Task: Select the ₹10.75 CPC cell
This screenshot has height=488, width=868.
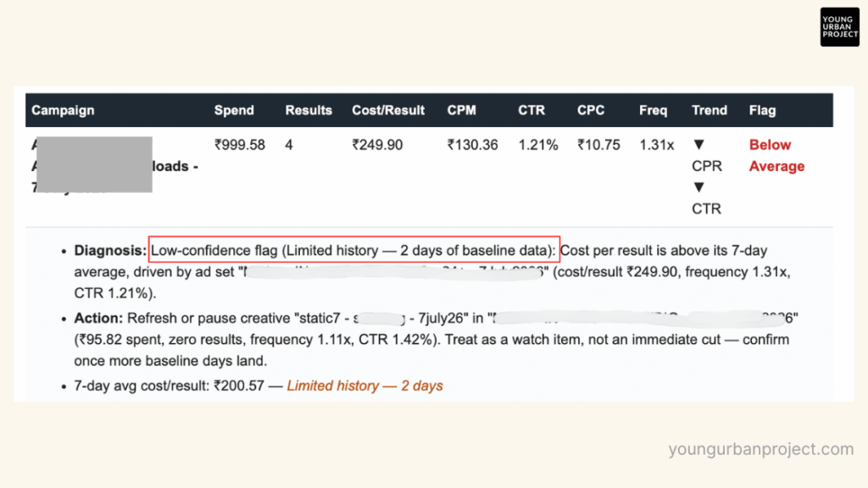Action: pos(598,145)
